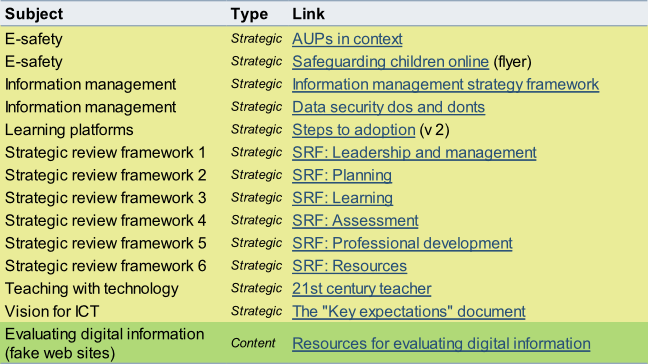Open Safeguarding children online link
648x364 pixels.
pyautogui.click(x=391, y=62)
